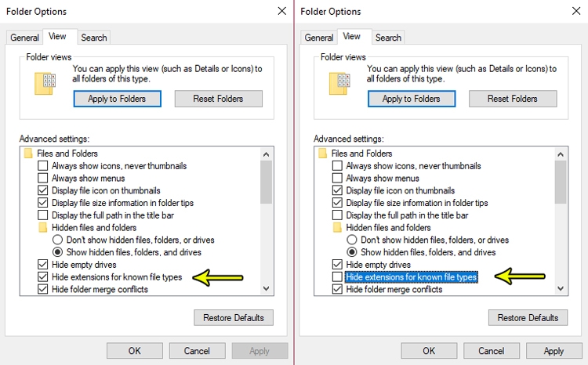Viewport: 588px width, 365px height.
Task: Confirm with OK in right dialog
Action: [x=429, y=351]
